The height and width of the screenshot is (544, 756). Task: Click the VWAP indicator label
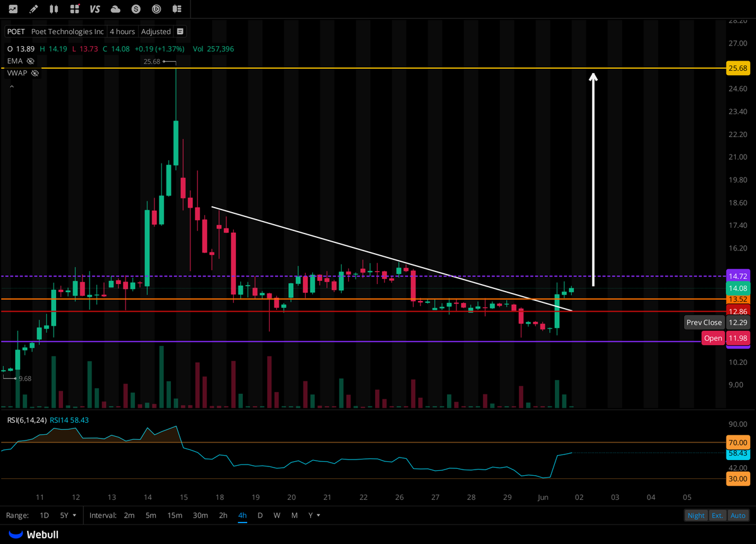point(17,73)
